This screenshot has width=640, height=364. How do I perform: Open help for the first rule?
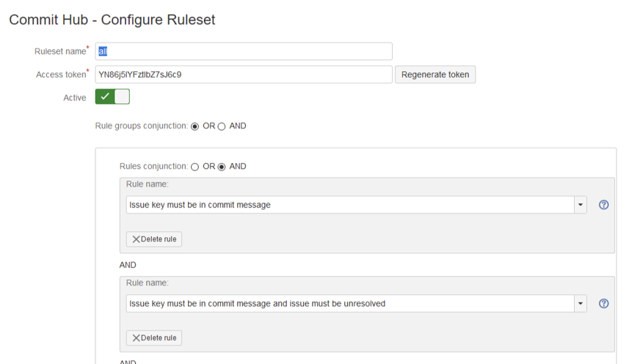click(603, 205)
